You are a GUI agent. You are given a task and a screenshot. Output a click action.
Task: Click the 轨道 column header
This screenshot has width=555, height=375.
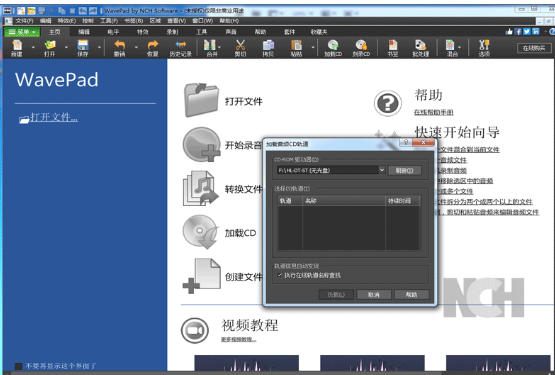290,201
